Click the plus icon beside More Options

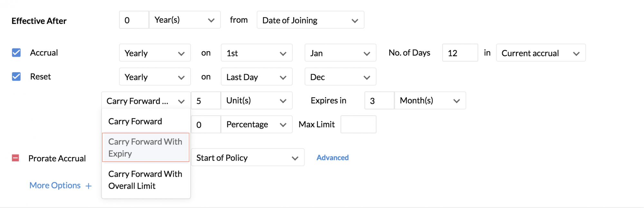pos(89,186)
